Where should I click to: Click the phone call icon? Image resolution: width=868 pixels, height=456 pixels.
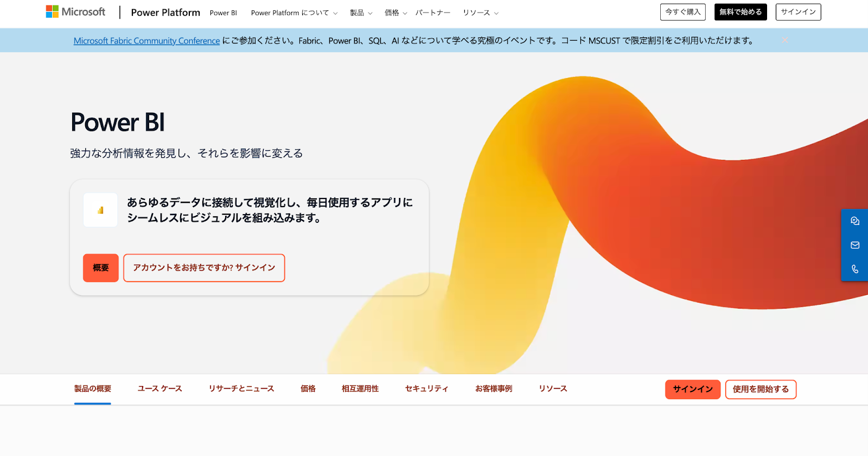point(855,269)
